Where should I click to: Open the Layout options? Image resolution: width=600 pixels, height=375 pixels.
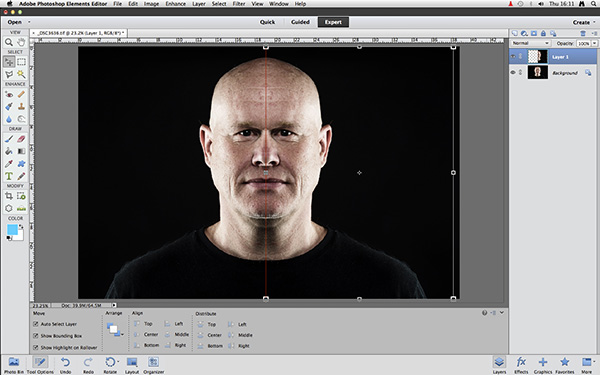coord(132,365)
